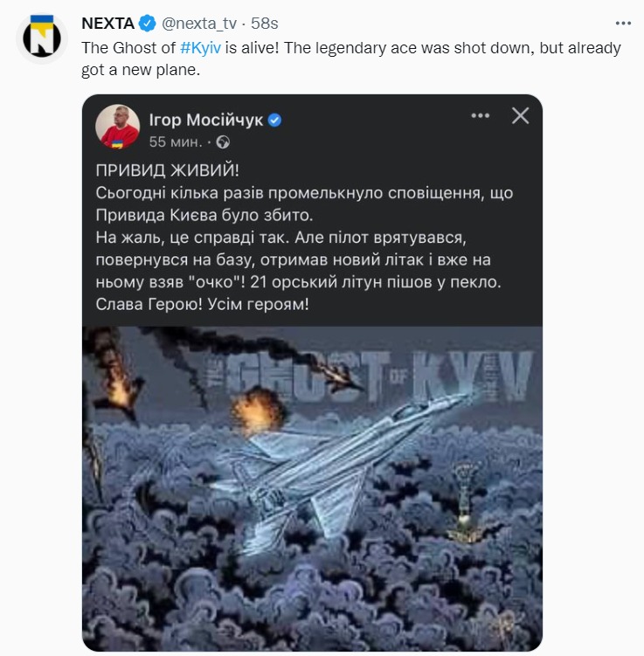Open the @nexta_tv handle
Image resolution: width=644 pixels, height=656 pixels.
pyautogui.click(x=198, y=24)
